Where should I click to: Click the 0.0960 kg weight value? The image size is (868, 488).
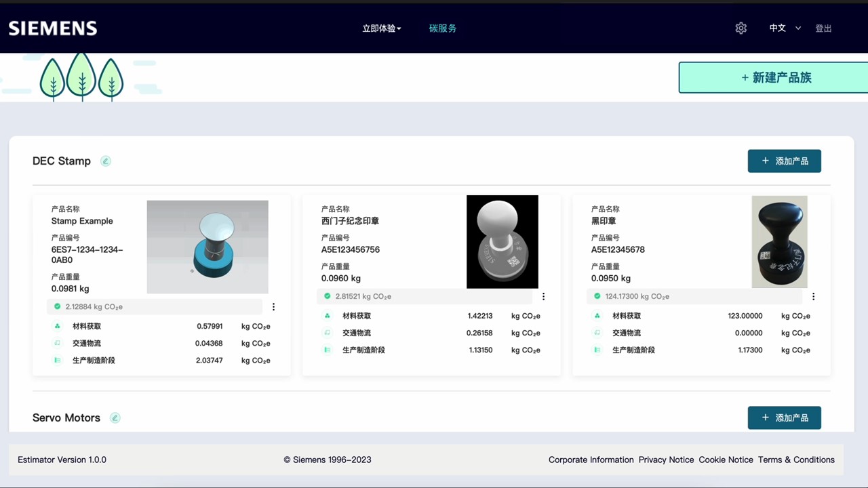pyautogui.click(x=341, y=279)
